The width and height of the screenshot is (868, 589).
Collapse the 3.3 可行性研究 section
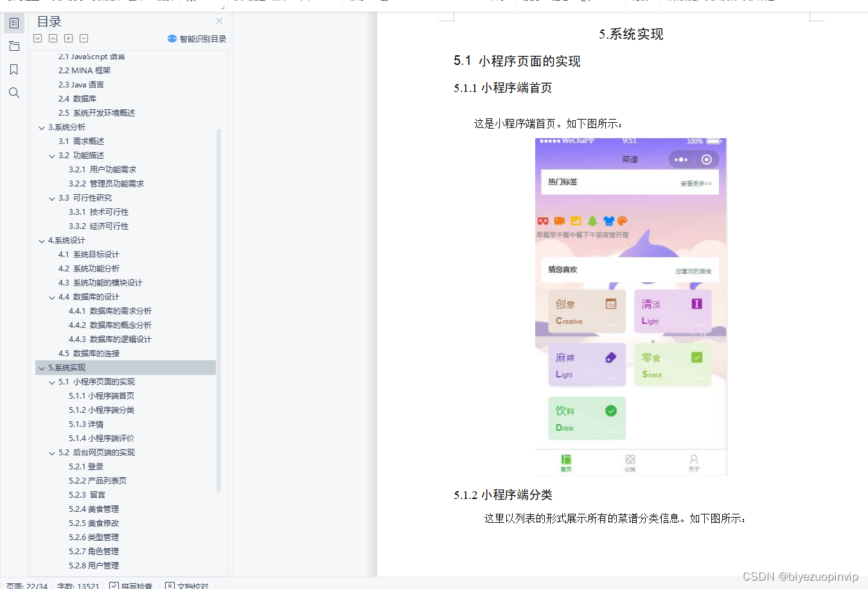pos(52,197)
